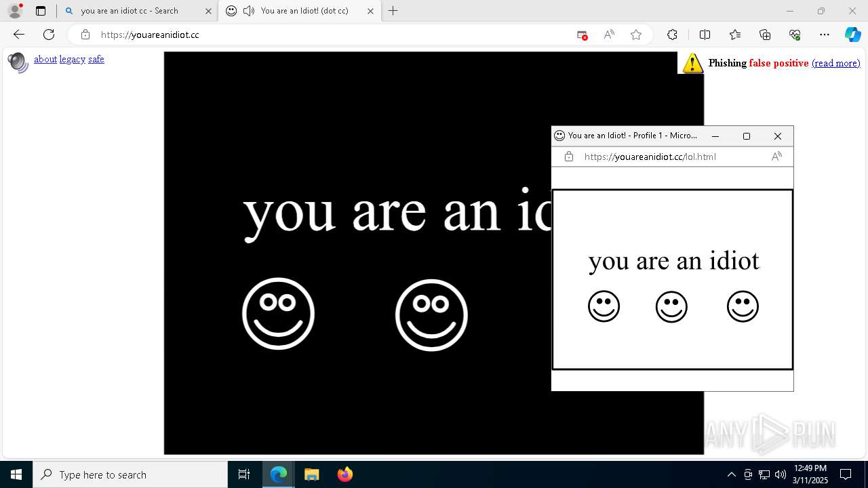Open Settings and more ellipsis menu

(x=825, y=35)
